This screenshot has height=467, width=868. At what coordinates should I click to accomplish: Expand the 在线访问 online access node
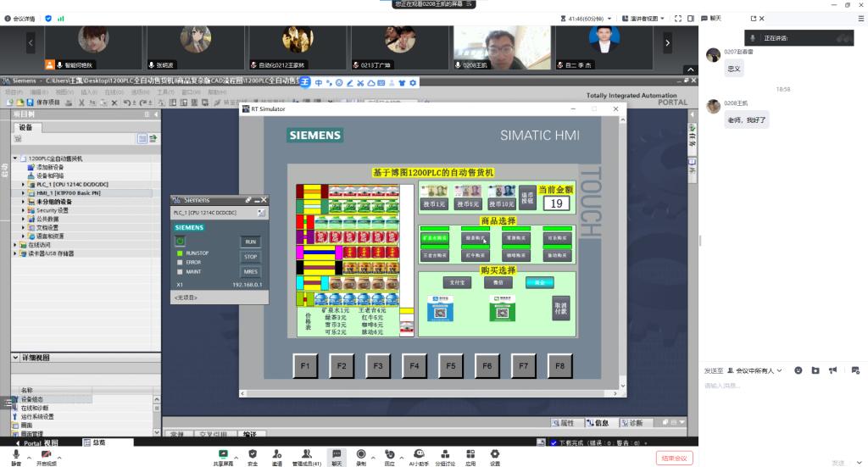(x=15, y=245)
